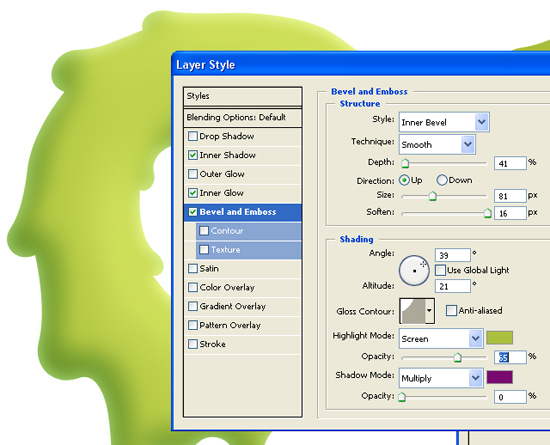Screen dimensions: 550x445
Task: Open the Gloss Contour thumbnail editor
Action: 412,311
